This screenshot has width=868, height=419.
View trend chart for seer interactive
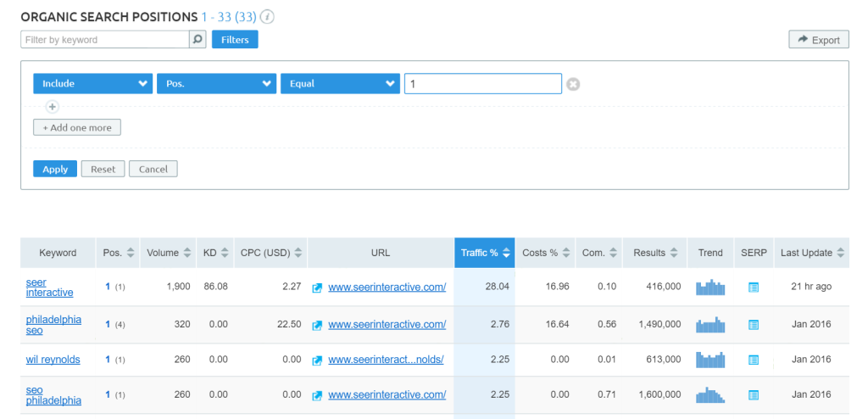pyautogui.click(x=710, y=288)
